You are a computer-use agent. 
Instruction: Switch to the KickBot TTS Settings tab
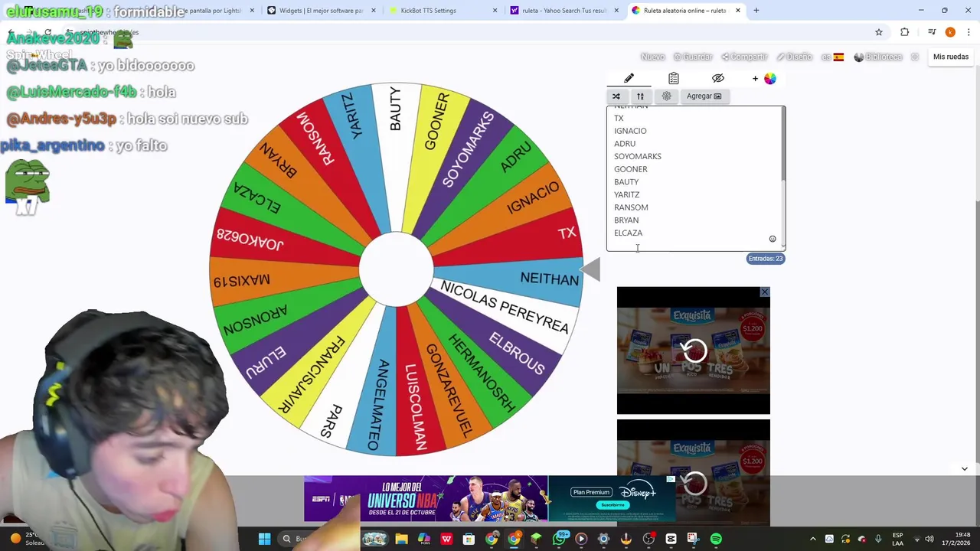pyautogui.click(x=443, y=11)
